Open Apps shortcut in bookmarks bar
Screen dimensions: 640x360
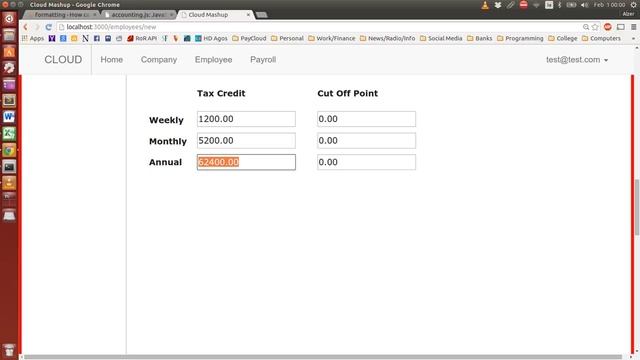pyautogui.click(x=33, y=38)
